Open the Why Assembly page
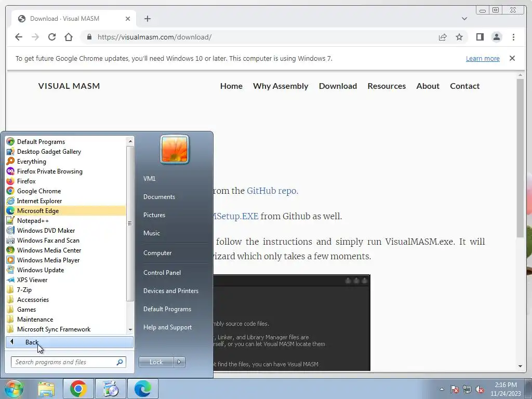Image resolution: width=532 pixels, height=399 pixels. (281, 86)
